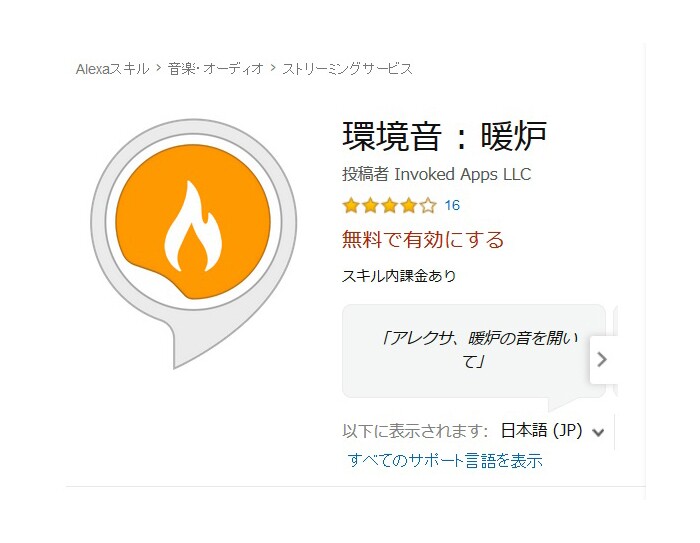Click すべてのサポート言語を表示 link
The image size is (700, 543).
pos(445,460)
